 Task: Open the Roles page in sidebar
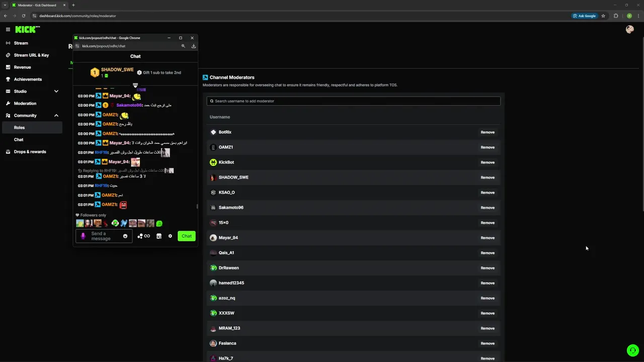coord(31,128)
